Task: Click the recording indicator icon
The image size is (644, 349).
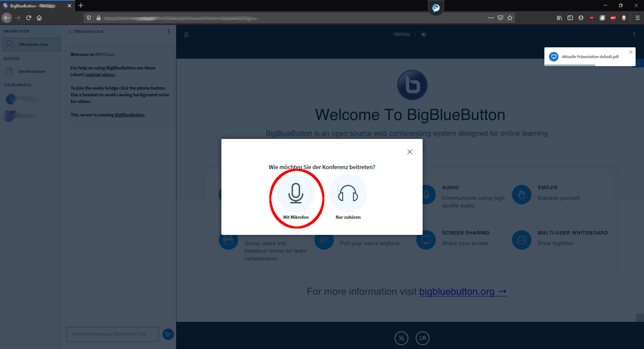Action: point(424,34)
